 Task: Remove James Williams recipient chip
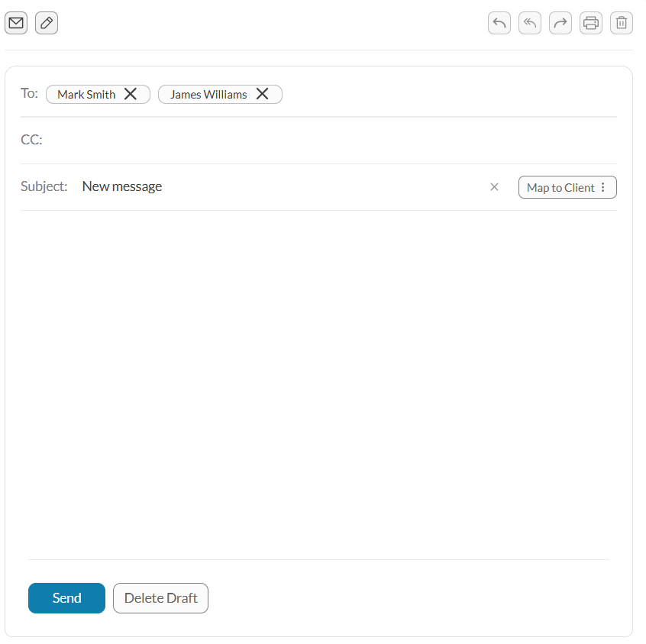pos(263,94)
